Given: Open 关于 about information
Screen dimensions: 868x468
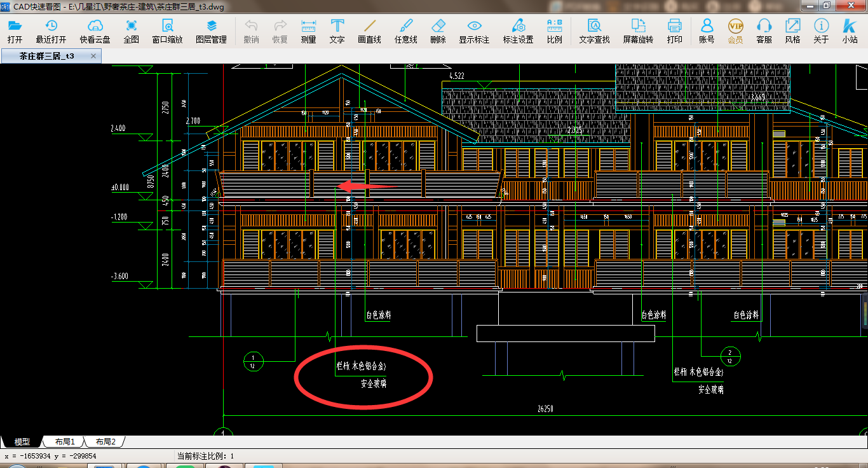Looking at the screenshot, I should (x=822, y=31).
